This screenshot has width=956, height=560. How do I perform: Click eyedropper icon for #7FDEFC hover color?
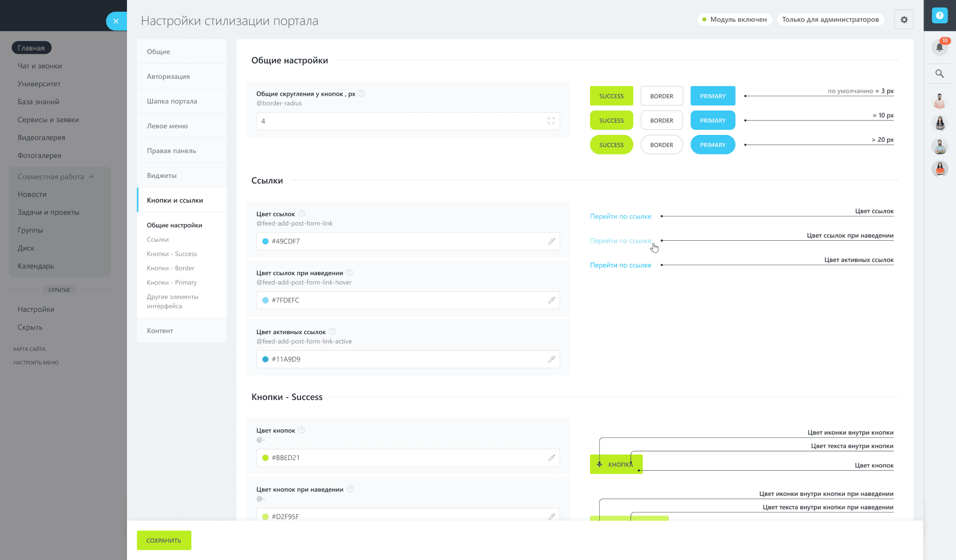point(551,300)
